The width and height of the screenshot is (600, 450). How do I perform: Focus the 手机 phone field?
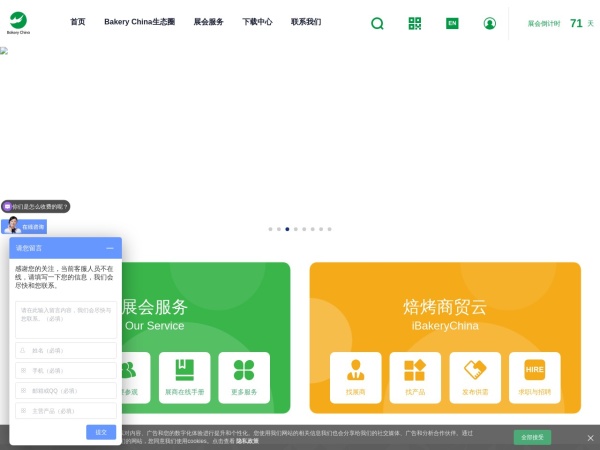(66, 371)
